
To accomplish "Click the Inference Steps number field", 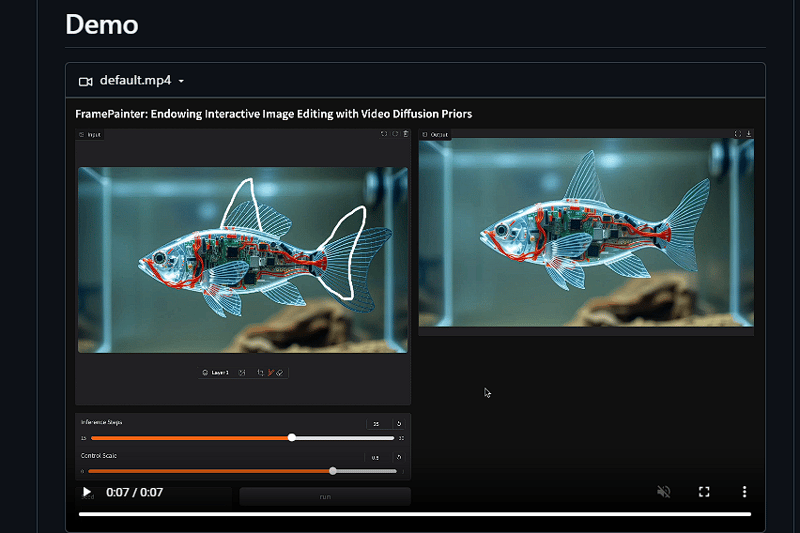I will pyautogui.click(x=379, y=424).
